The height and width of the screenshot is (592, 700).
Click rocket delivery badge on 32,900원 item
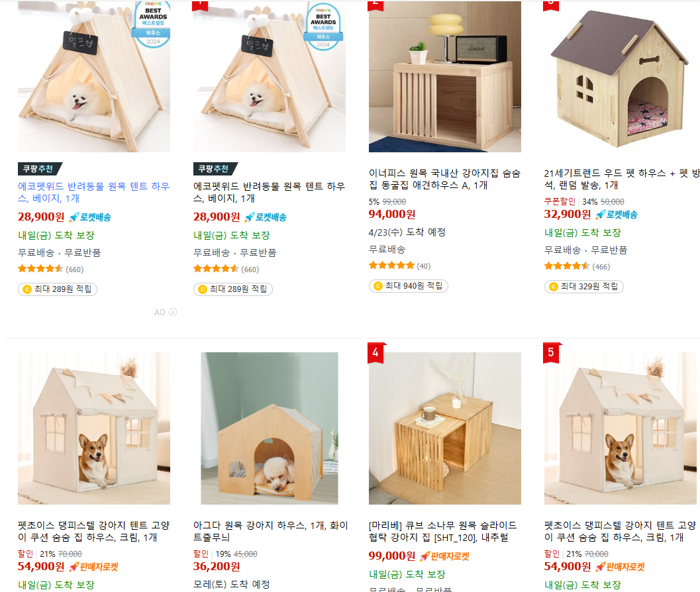pos(617,215)
